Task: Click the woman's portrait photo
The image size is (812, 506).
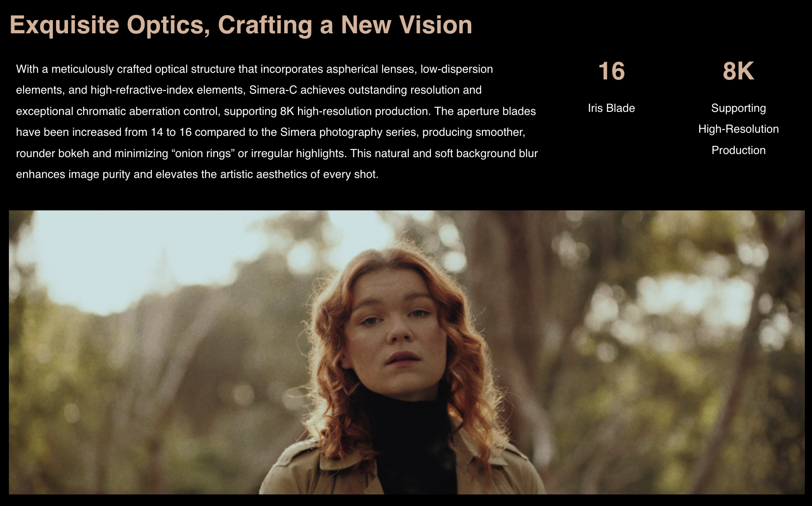Action: coord(406,352)
